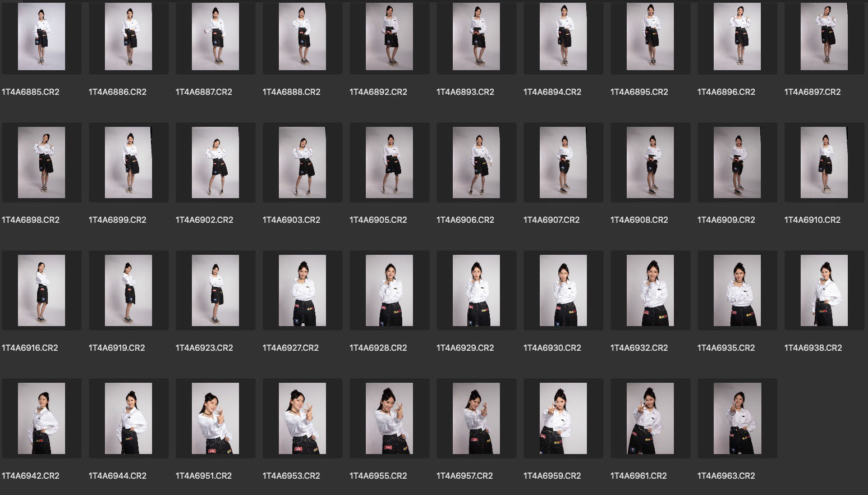Highlight the 1T4A6910.CR2 photo
The image size is (868, 495).
point(824,162)
